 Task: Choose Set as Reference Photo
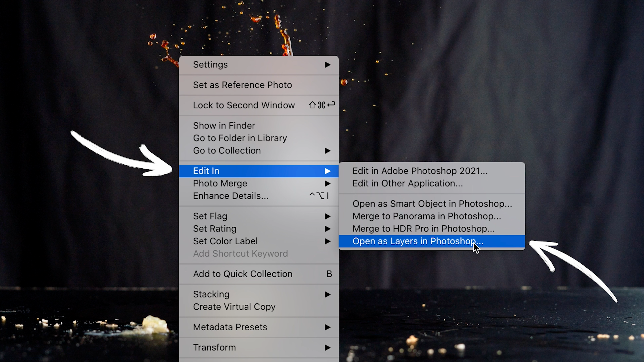[x=259, y=85]
